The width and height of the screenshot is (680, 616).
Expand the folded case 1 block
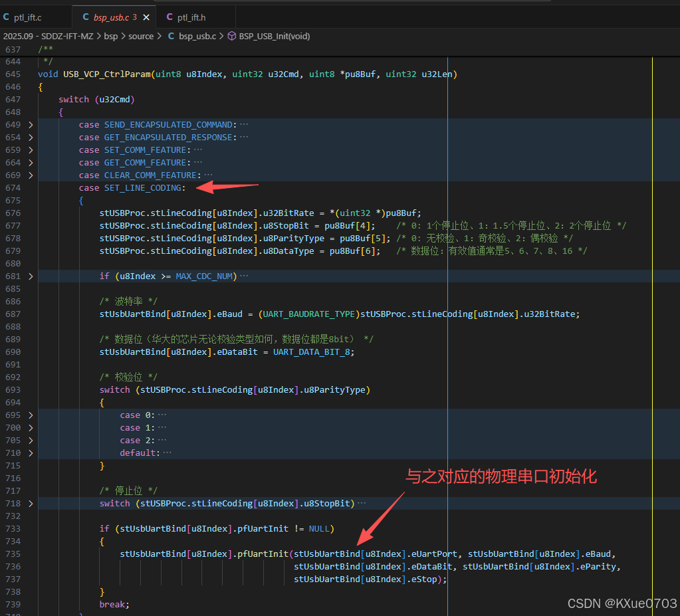(31, 427)
